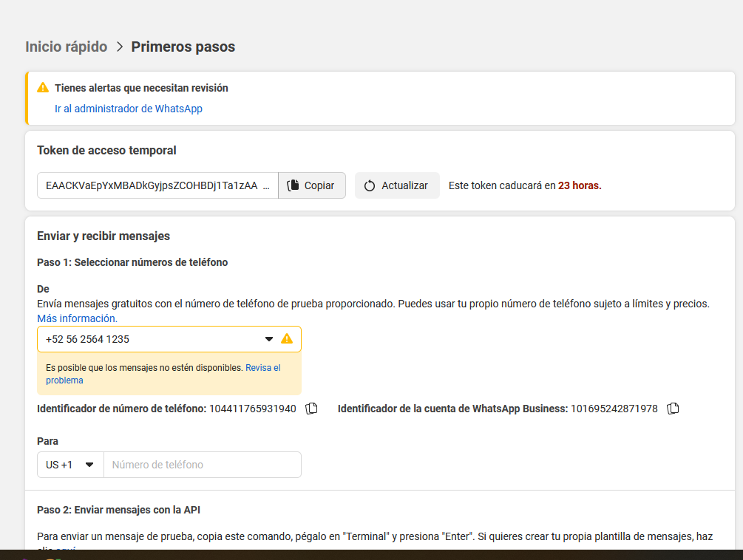The height and width of the screenshot is (560, 743).
Task: Click the clipboard icon inside the Copiar button
Action: (x=293, y=185)
